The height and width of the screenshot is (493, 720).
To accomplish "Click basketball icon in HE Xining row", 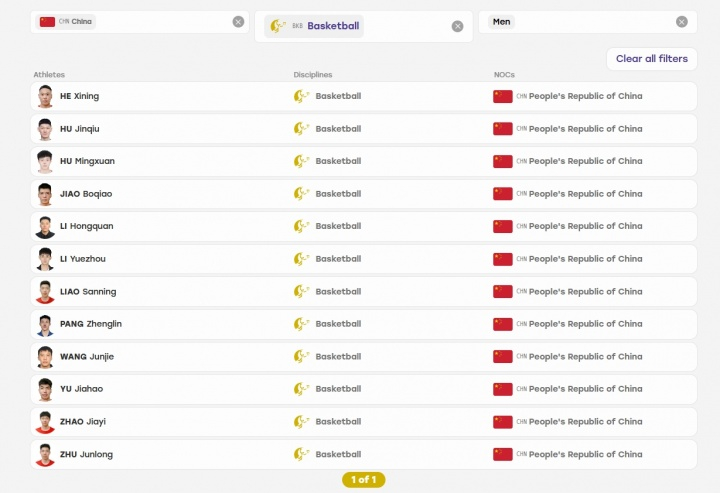I will [301, 96].
